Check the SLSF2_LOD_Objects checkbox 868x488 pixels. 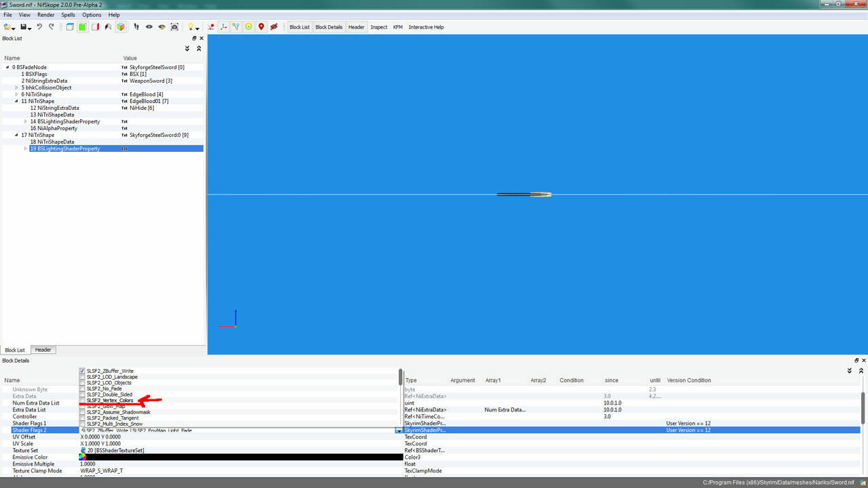[x=82, y=383]
